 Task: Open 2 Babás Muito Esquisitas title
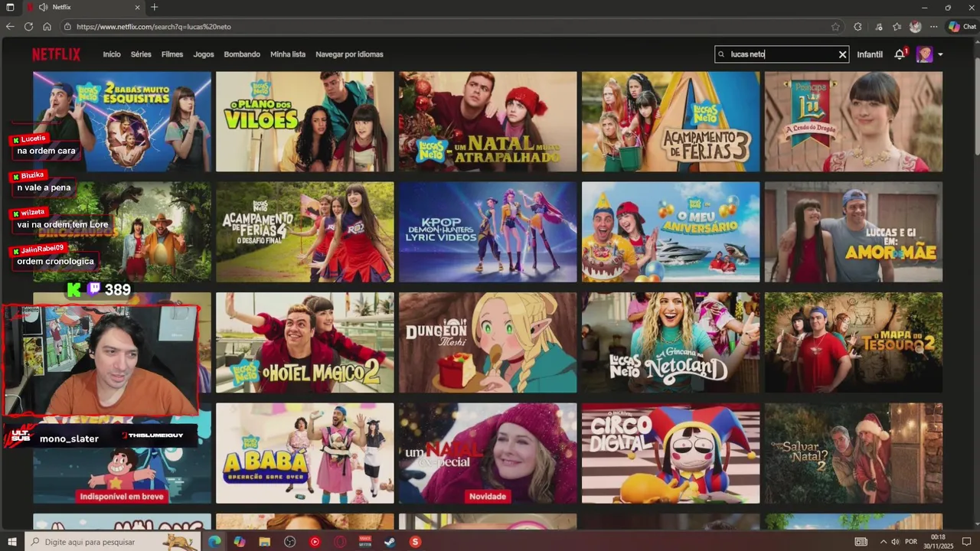click(122, 122)
